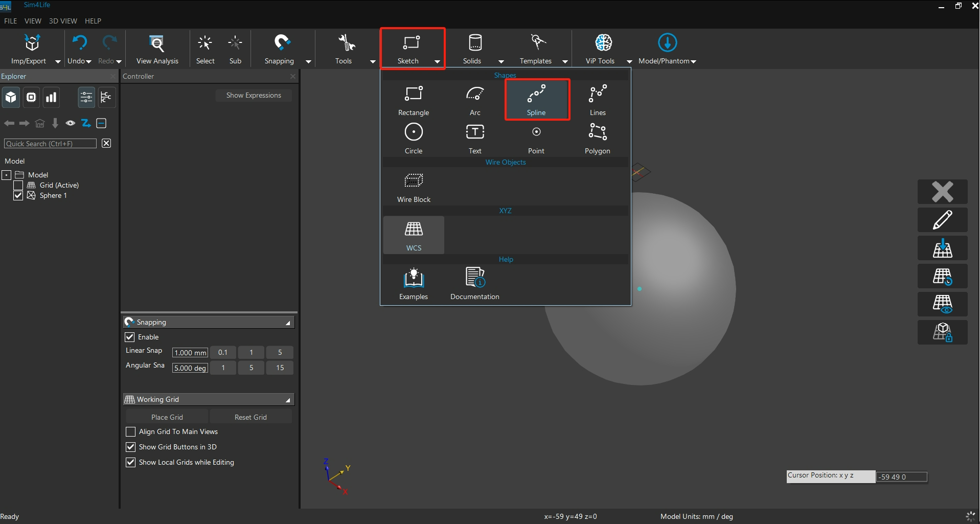
Task: Pick the Arc sketch tool
Action: tap(475, 100)
